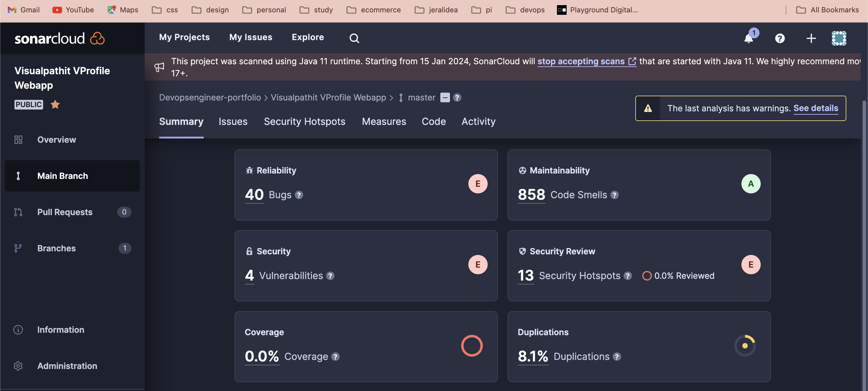Click the plus create-new icon
Image resolution: width=868 pixels, height=391 pixels.
tap(811, 38)
